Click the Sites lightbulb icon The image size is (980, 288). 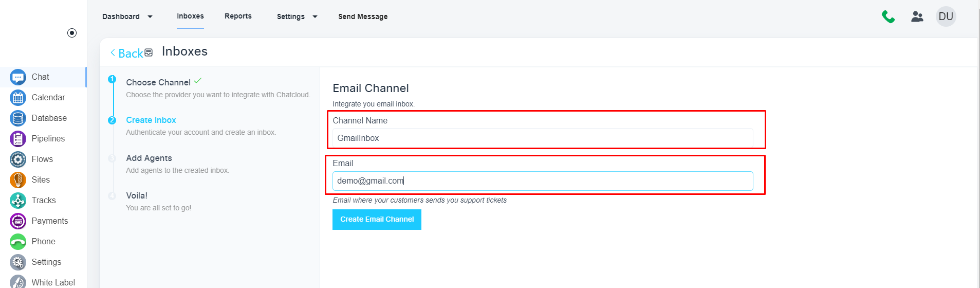18,180
